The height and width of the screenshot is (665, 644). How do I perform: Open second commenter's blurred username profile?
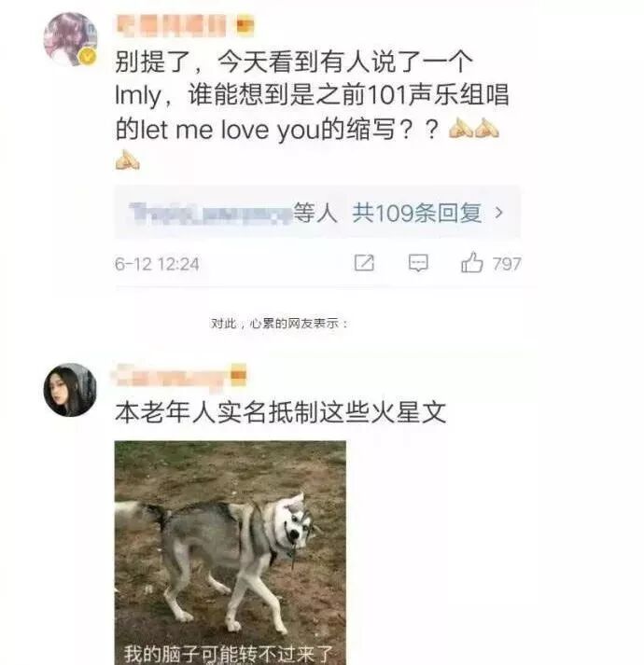[x=170, y=375]
